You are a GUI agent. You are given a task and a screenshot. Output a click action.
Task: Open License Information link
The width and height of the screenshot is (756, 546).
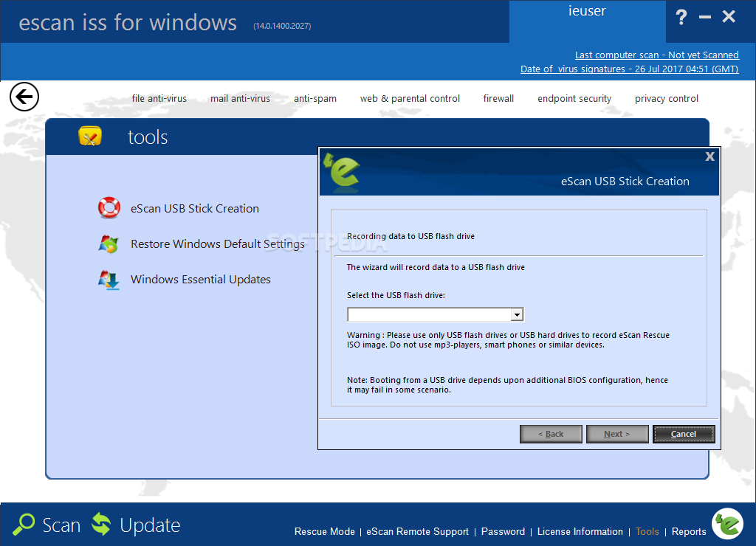click(580, 531)
